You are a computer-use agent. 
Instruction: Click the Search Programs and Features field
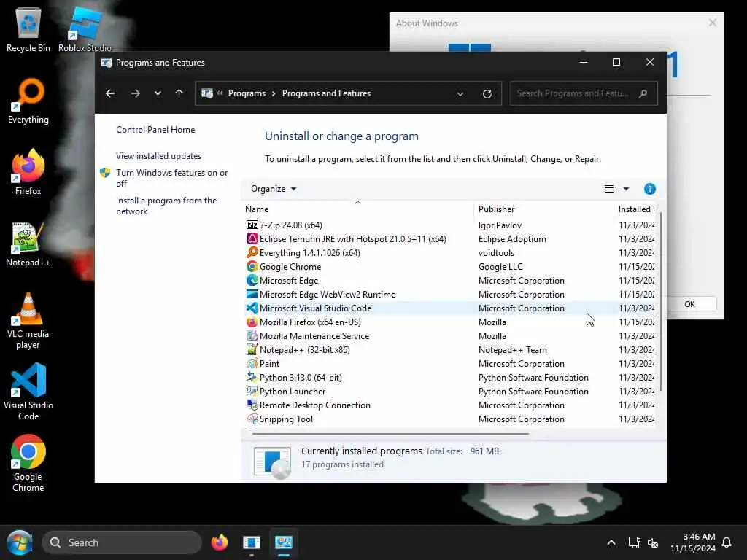coord(584,93)
